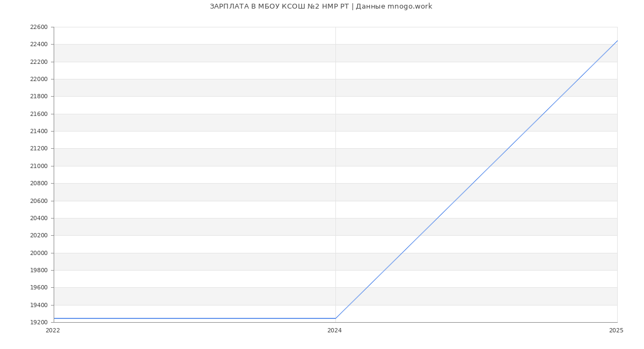
Task: Select the 21200 y-axis label
Action: tap(39, 149)
